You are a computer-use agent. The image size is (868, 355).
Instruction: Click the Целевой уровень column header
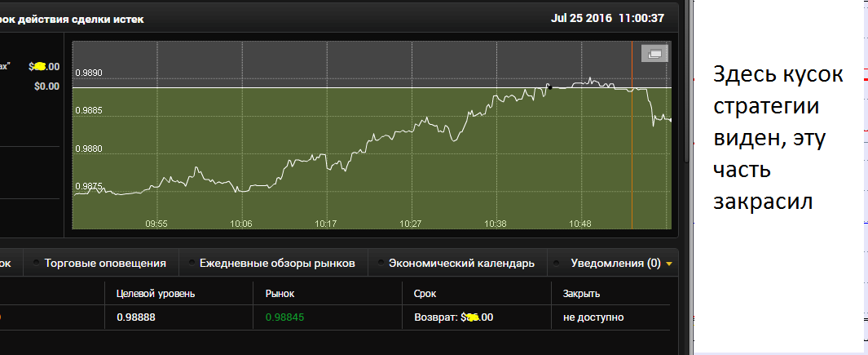(156, 293)
